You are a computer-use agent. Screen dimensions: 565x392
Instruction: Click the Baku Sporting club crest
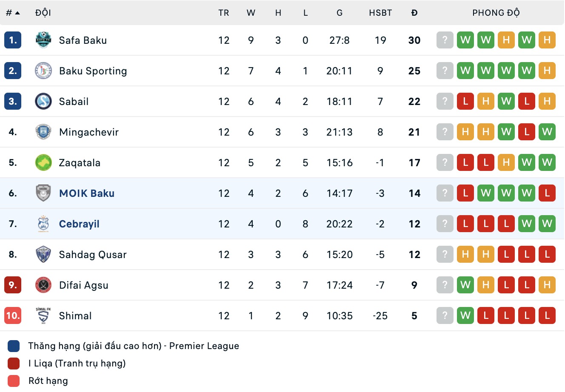[x=43, y=71]
